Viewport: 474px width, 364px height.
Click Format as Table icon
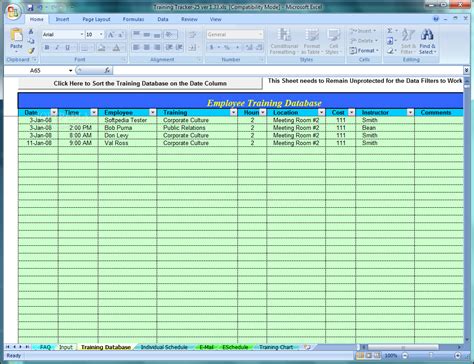tap(312, 35)
